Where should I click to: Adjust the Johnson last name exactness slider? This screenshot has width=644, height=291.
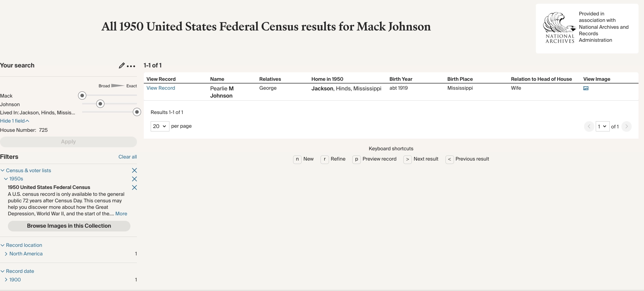coord(100,104)
